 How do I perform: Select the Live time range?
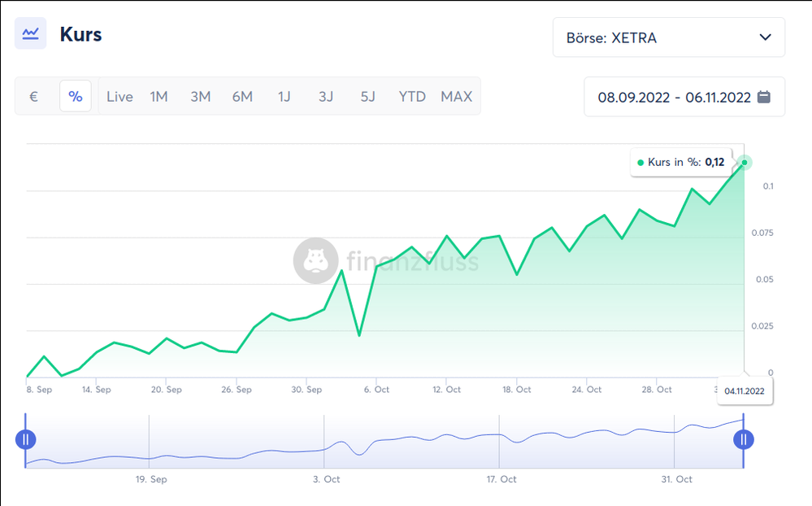(x=119, y=96)
